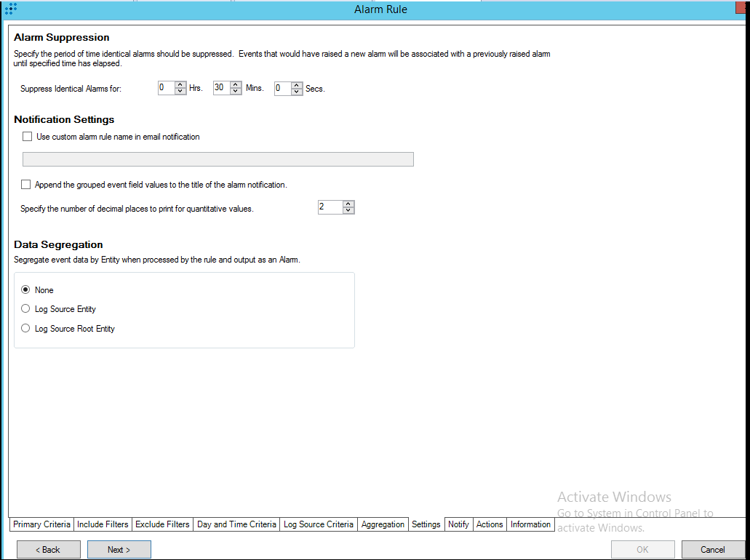Click the Next button
Viewport: 750px width, 560px height.
(x=119, y=549)
